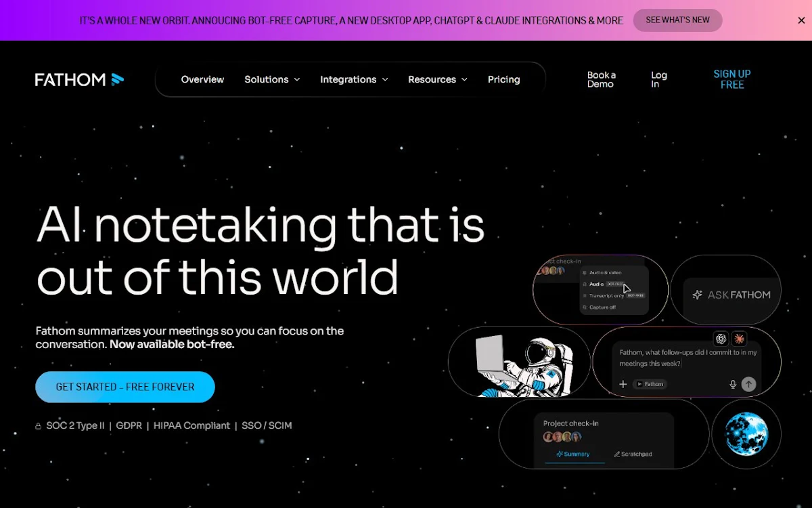Choose Transcript only capture option
The image size is (812, 508).
click(613, 295)
